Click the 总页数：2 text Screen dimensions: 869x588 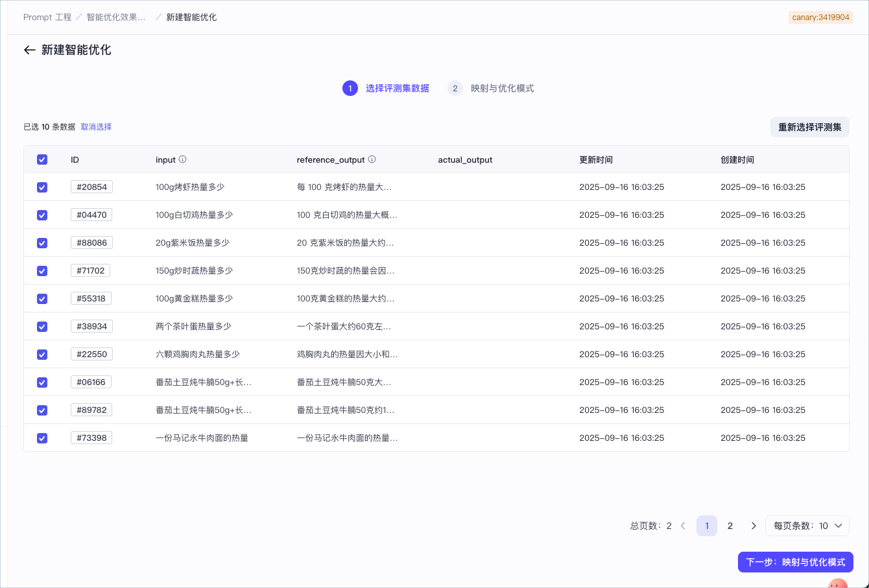[x=651, y=526]
